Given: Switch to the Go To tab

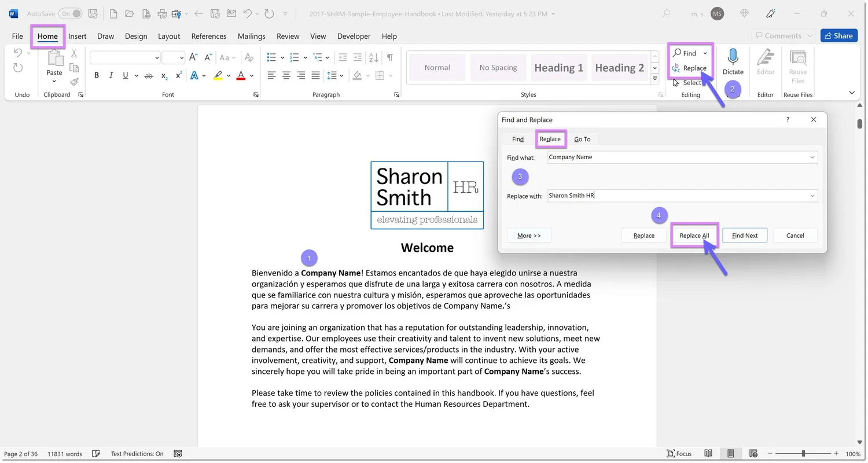Looking at the screenshot, I should (582, 139).
